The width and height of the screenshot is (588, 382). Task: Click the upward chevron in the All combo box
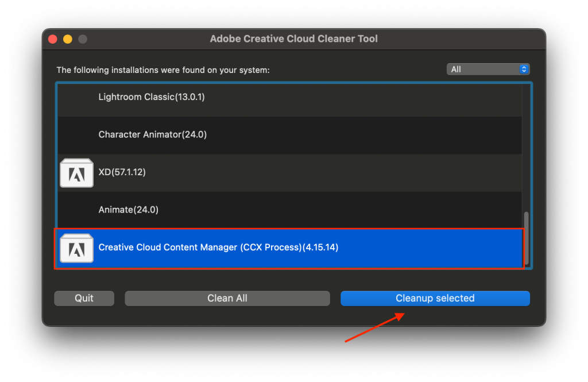point(523,67)
